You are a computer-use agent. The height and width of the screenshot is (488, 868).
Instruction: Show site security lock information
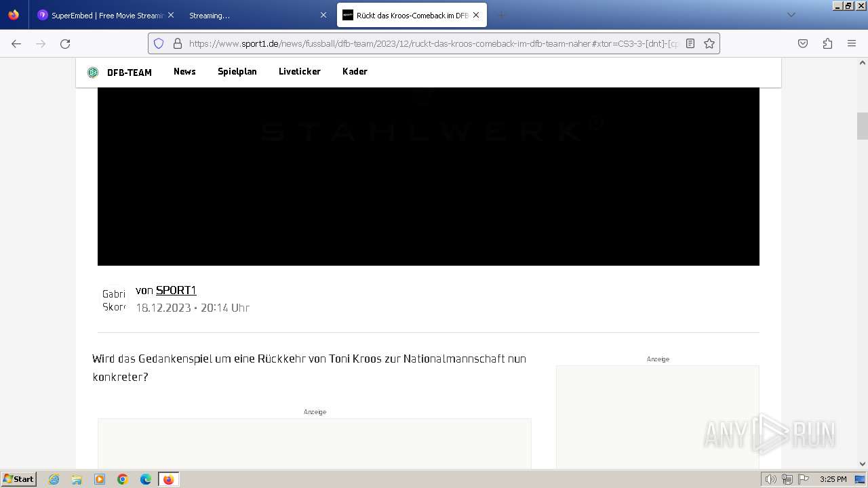(x=178, y=43)
